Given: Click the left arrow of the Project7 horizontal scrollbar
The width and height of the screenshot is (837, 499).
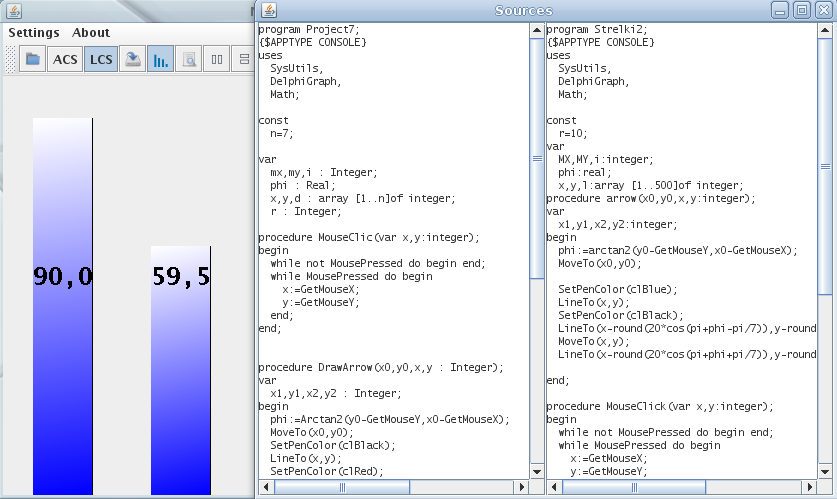Looking at the screenshot, I should [266, 487].
